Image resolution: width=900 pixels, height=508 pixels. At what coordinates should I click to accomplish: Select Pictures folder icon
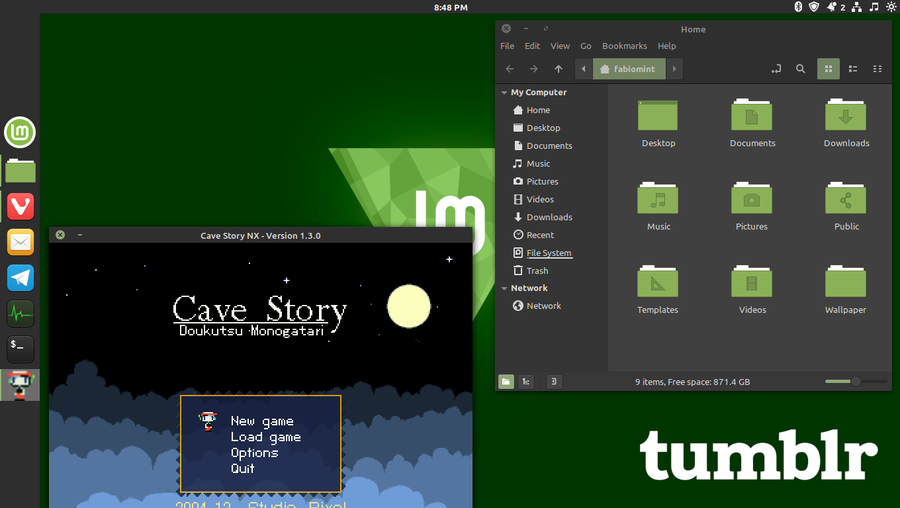pyautogui.click(x=752, y=199)
